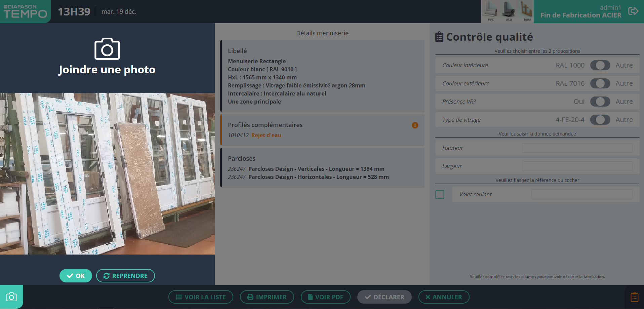Click the 'Menuiserie Rectangle' description line
The height and width of the screenshot is (309, 644).
(x=257, y=61)
